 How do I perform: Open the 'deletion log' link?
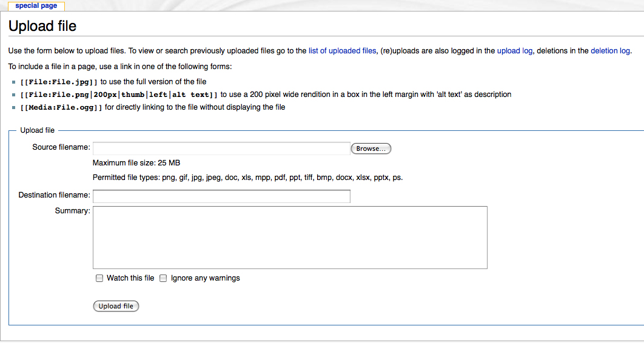tap(610, 51)
